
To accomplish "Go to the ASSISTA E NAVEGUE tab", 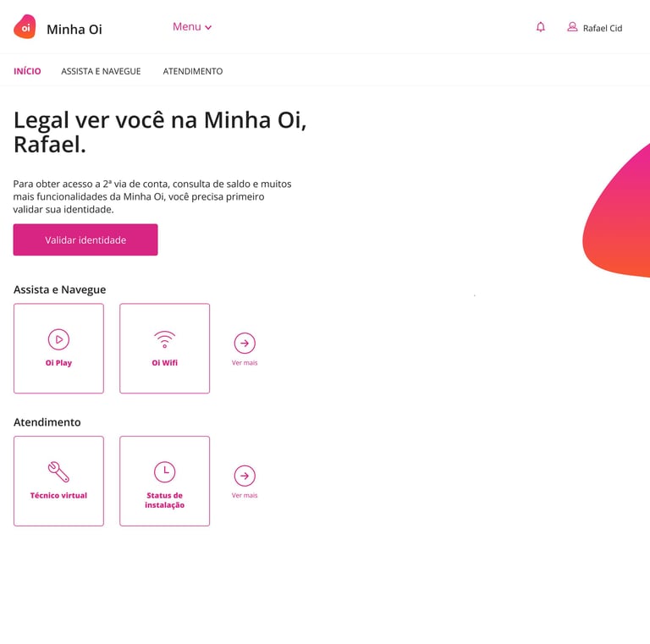I will point(102,71).
